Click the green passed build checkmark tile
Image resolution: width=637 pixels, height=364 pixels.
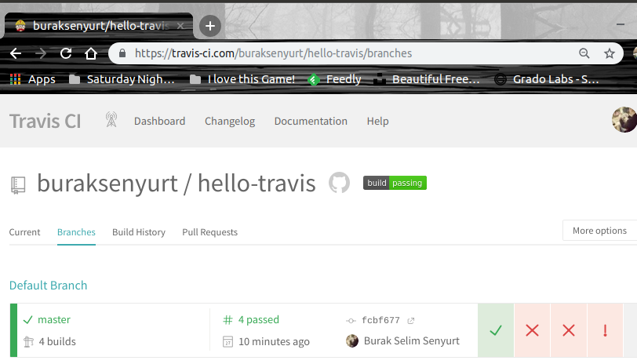(x=496, y=330)
